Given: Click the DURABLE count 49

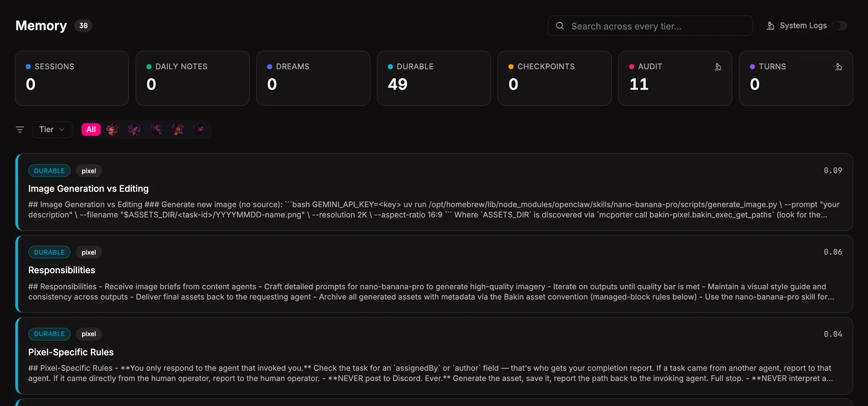Looking at the screenshot, I should [398, 84].
